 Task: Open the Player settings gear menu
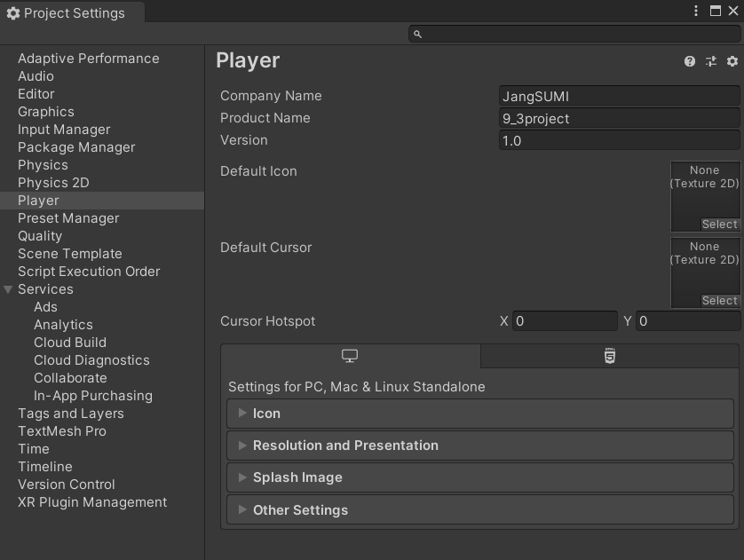coord(732,61)
